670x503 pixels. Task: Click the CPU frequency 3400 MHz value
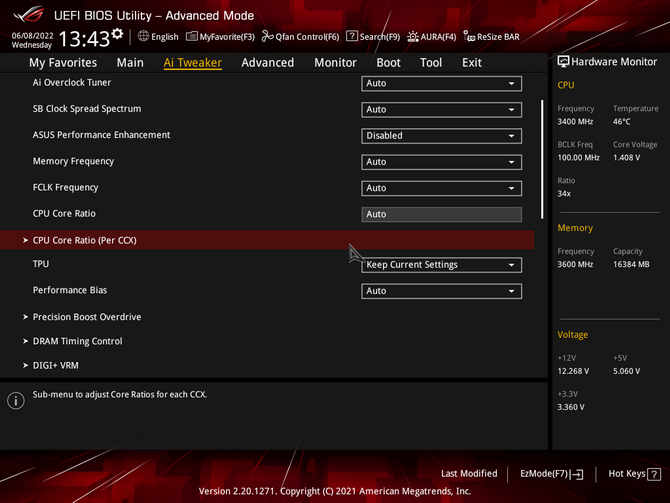click(x=575, y=122)
